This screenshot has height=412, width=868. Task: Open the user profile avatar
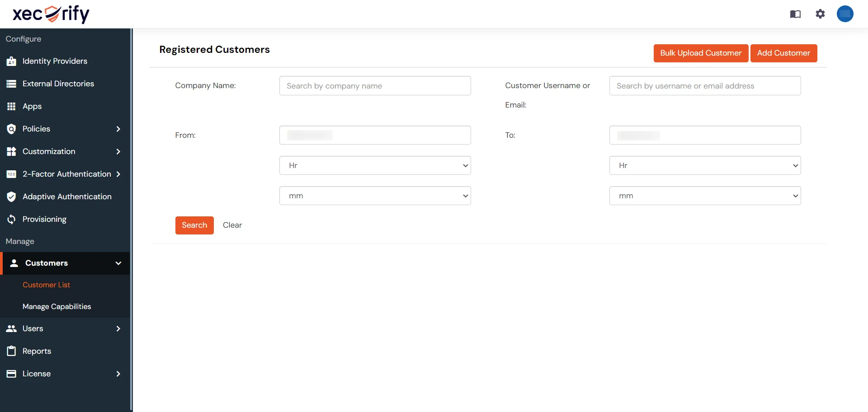[845, 14]
